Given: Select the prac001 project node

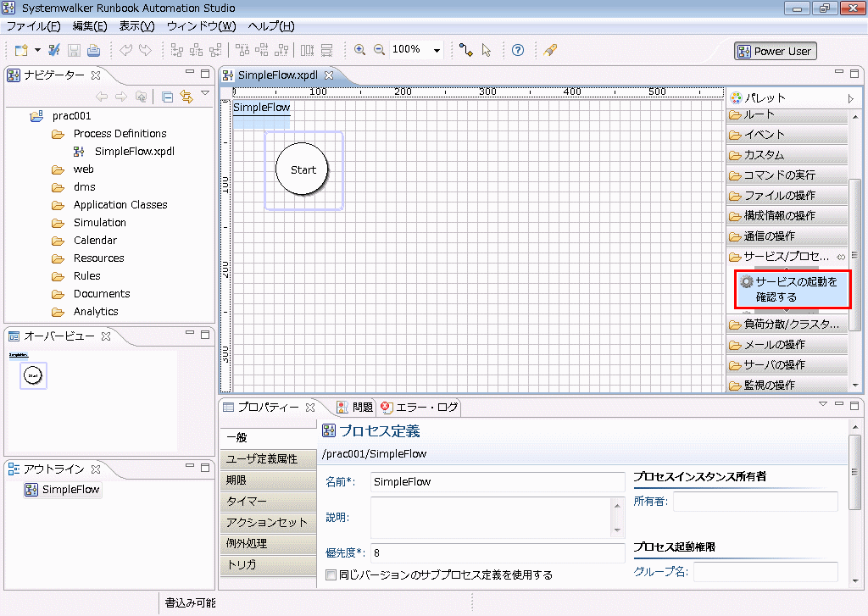Looking at the screenshot, I should click(71, 116).
